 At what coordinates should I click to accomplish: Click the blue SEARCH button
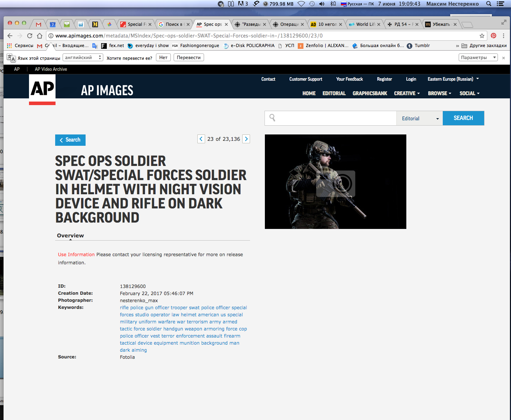[x=463, y=118]
